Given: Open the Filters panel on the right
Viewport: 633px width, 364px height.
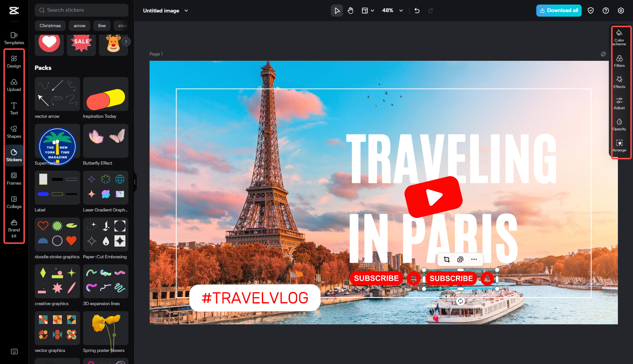Looking at the screenshot, I should tap(619, 60).
